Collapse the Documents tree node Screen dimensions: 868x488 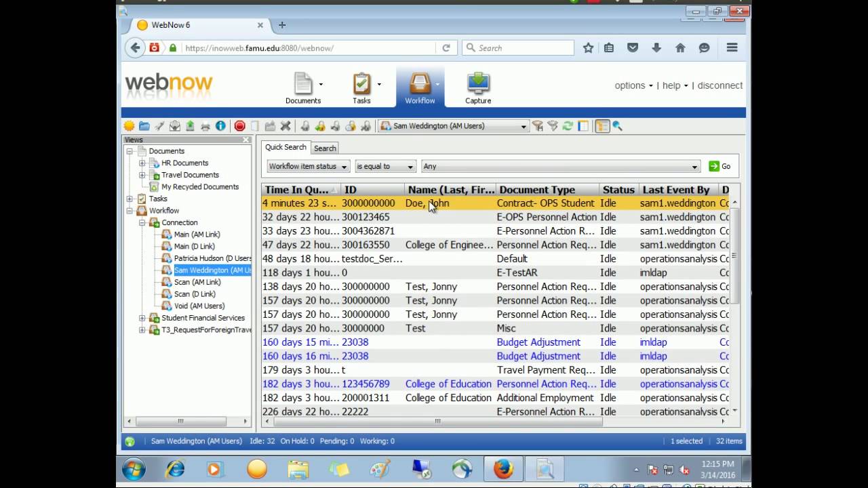point(130,151)
